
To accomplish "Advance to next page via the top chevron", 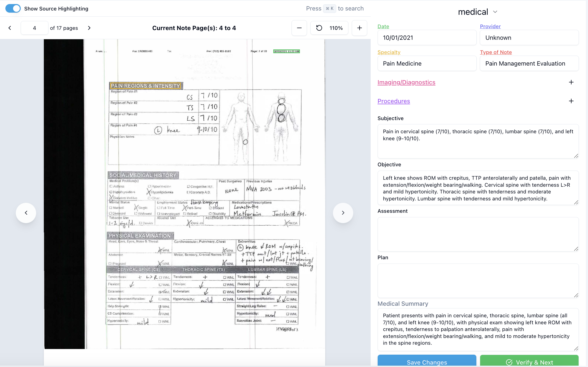I will tap(89, 28).
